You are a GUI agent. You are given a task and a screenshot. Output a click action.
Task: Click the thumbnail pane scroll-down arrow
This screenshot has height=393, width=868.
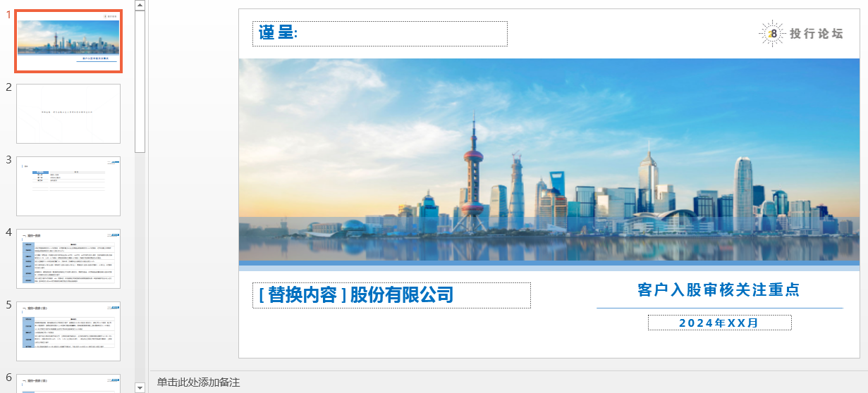(140, 387)
